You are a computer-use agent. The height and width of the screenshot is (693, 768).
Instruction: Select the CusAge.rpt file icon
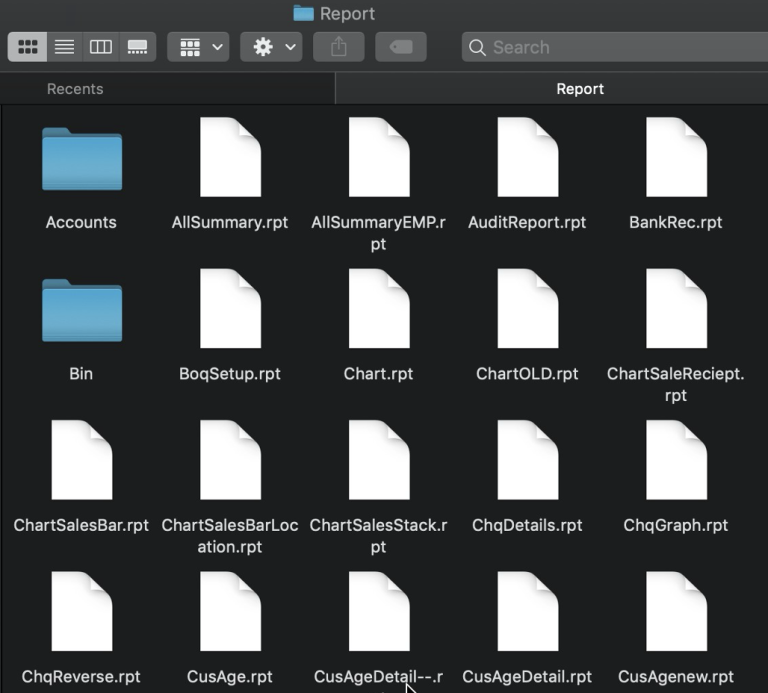[x=230, y=611]
